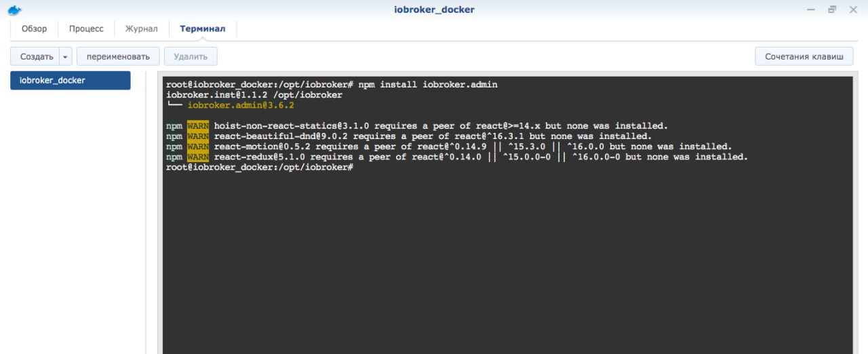The image size is (868, 354).
Task: Click the iobroker.admin@3.6.2 text
Action: 241,105
